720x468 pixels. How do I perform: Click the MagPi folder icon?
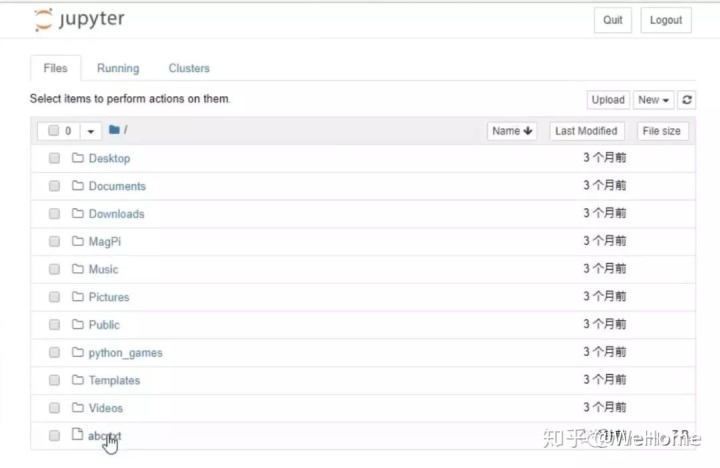[x=78, y=241]
